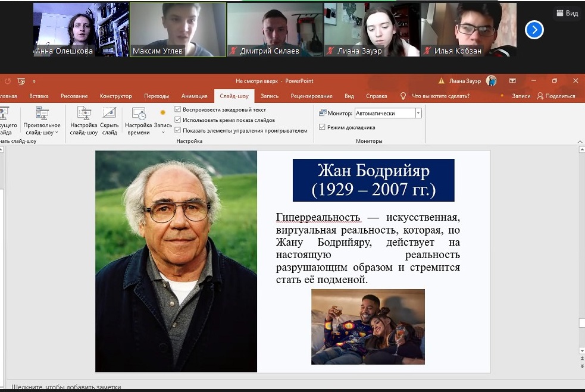Open ribbon display options icon in title bar
This screenshot has width=585, height=392.
pos(512,81)
